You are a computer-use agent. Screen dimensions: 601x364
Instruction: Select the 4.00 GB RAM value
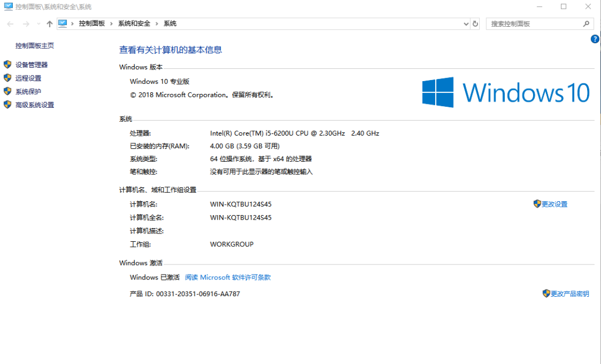tap(244, 146)
